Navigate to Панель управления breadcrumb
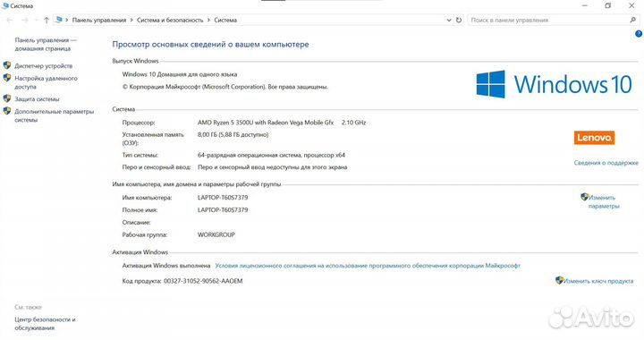The height and width of the screenshot is (340, 644). point(99,20)
